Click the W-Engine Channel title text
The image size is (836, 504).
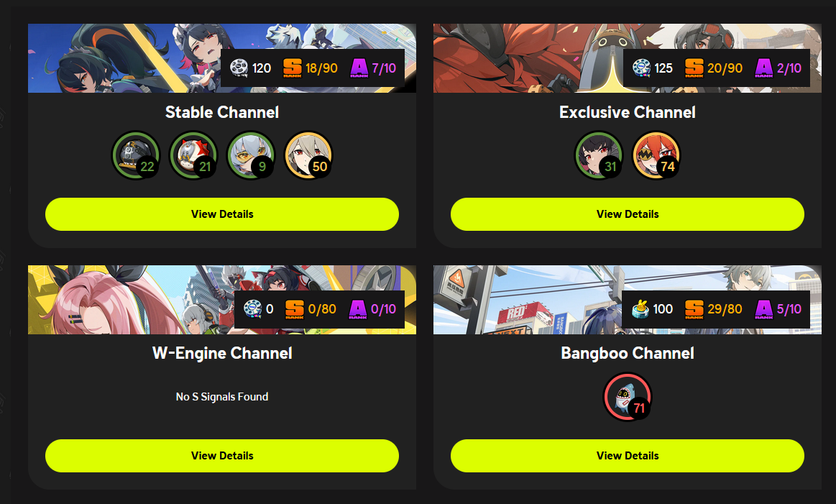pos(222,353)
